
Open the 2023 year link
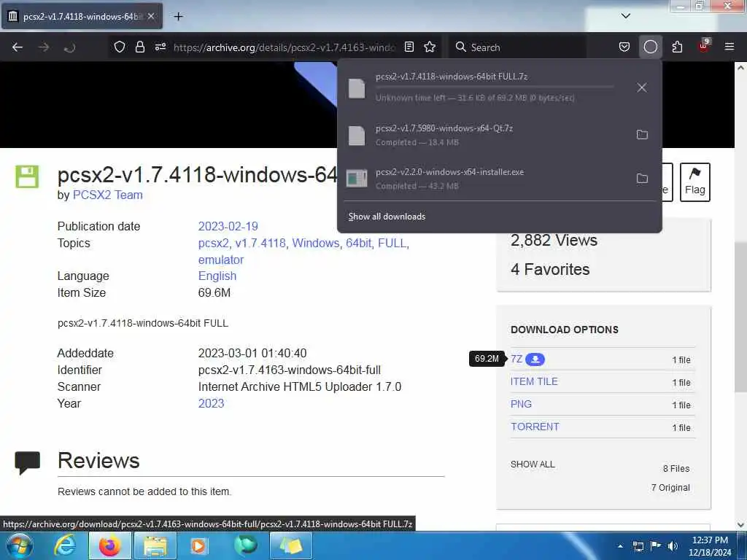pos(211,403)
